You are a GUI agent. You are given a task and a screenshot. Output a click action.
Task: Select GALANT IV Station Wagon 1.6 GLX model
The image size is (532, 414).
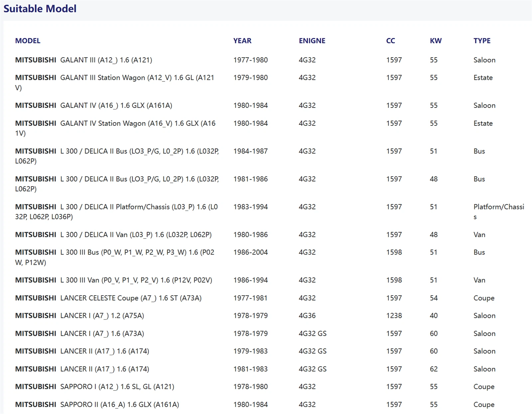point(115,128)
